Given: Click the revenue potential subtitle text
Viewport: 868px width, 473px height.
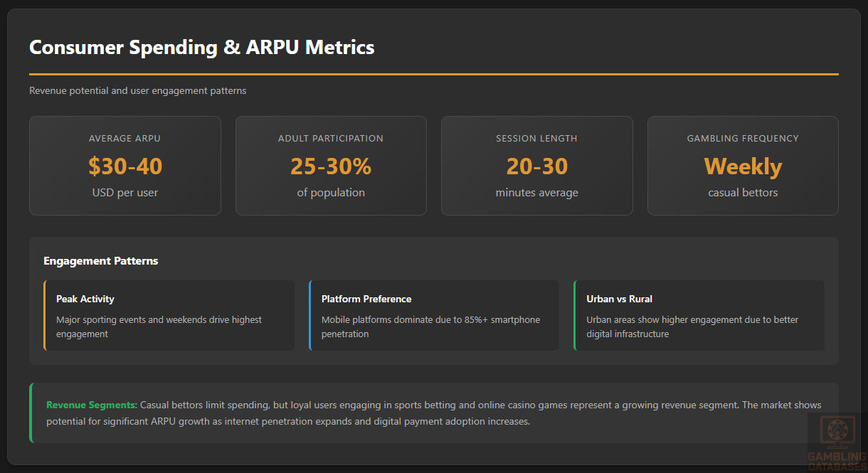Looking at the screenshot, I should 137,91.
